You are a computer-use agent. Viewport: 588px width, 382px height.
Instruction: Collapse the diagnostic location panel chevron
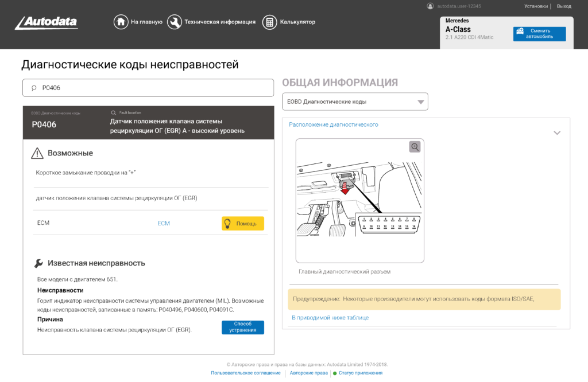(556, 132)
